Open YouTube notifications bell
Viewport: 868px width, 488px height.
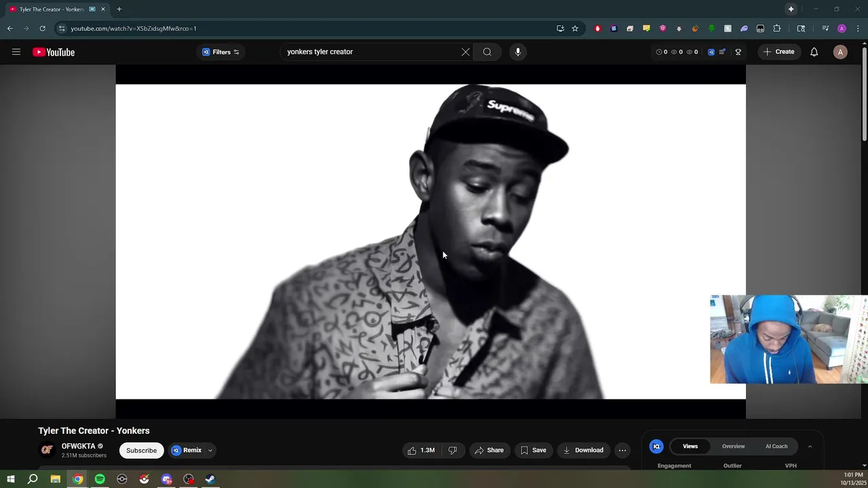tap(814, 52)
